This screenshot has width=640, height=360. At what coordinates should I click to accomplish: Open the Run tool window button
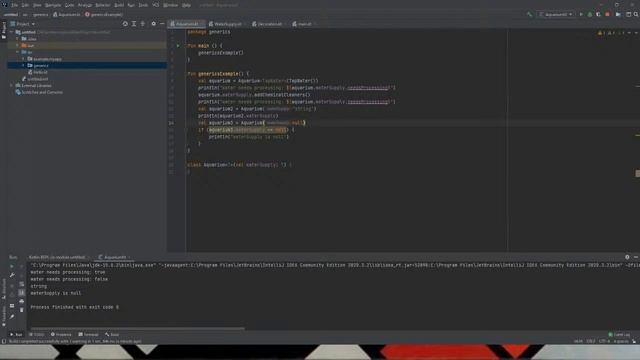coord(16,335)
